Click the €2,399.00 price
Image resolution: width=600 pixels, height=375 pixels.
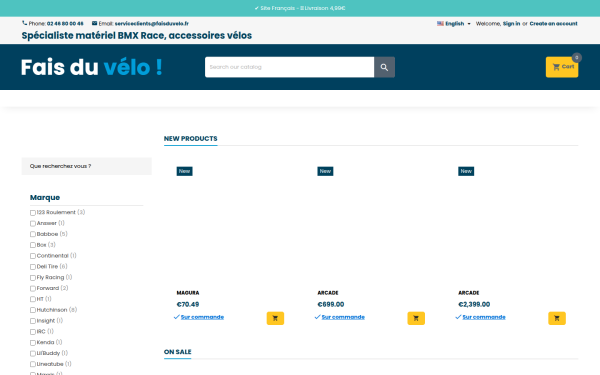tap(474, 304)
